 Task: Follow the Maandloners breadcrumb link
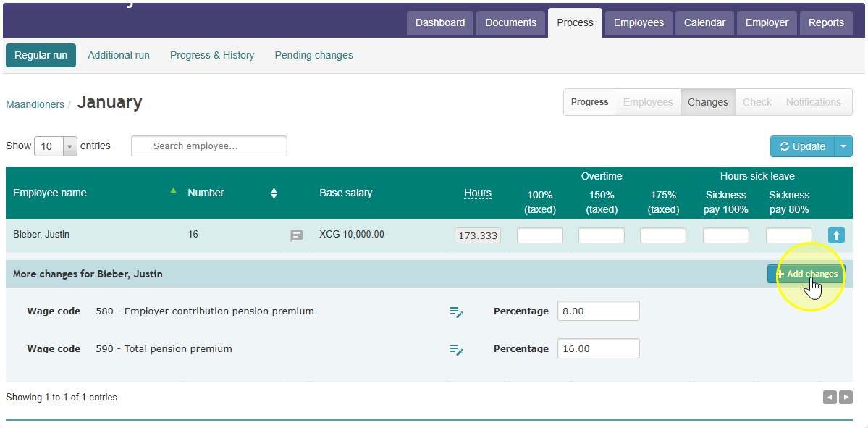point(35,104)
